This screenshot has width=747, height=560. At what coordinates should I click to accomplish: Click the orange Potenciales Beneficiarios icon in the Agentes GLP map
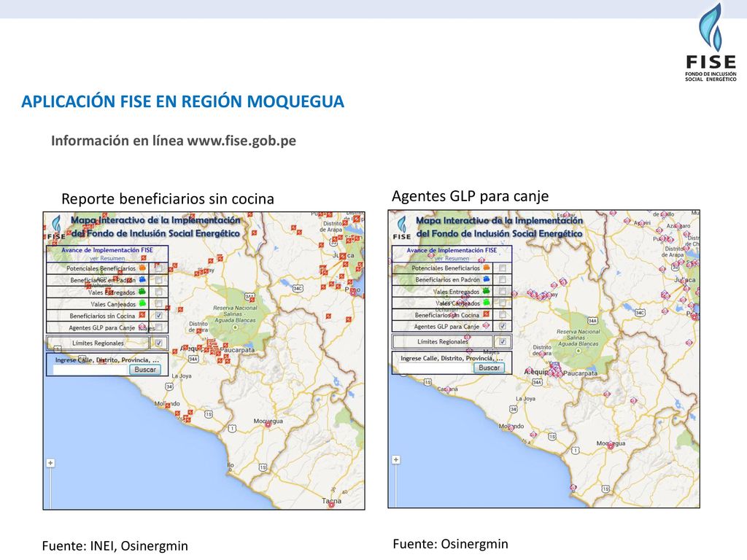pos(486,268)
